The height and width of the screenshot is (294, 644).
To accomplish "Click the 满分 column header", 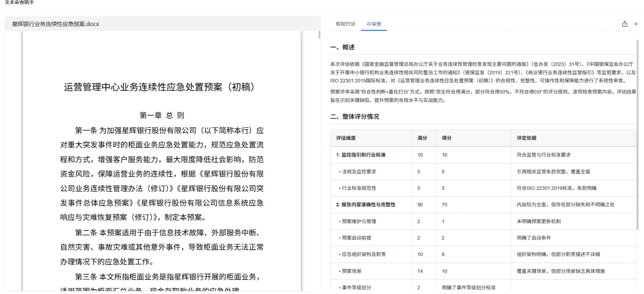I will coord(422,138).
